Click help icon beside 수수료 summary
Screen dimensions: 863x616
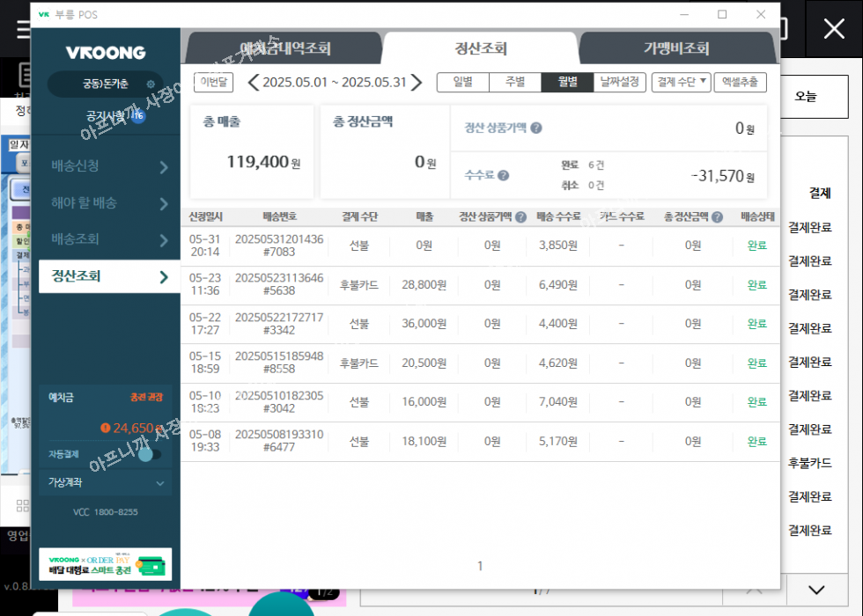(503, 175)
